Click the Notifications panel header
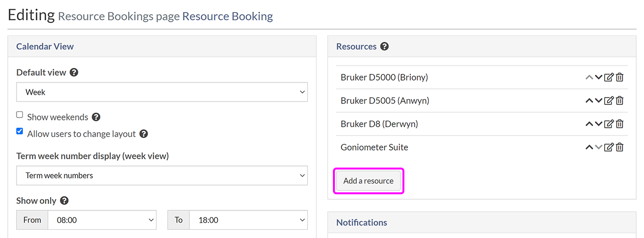644x238 pixels. tap(362, 222)
